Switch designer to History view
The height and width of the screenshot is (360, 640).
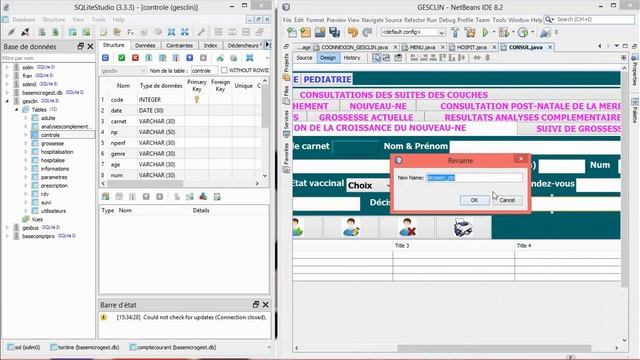(352, 58)
